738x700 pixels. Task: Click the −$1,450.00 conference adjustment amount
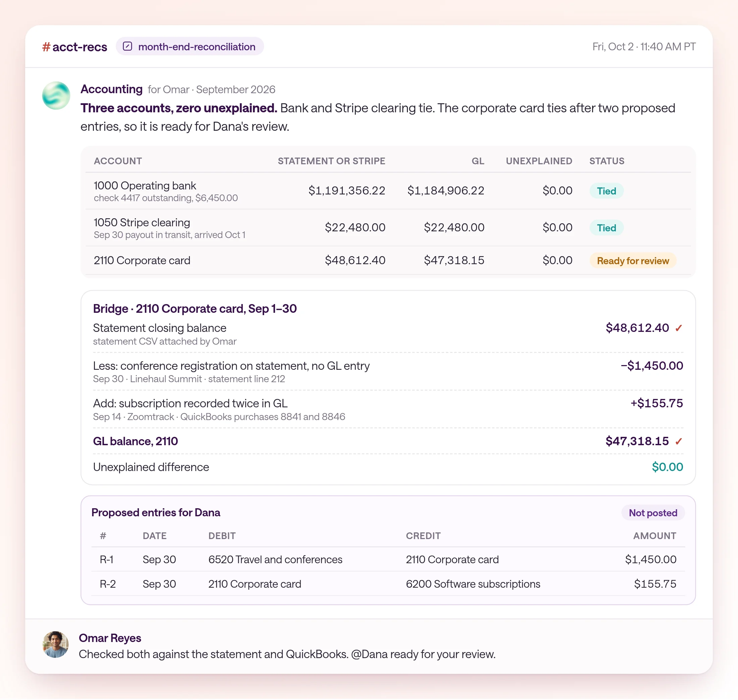click(x=652, y=366)
